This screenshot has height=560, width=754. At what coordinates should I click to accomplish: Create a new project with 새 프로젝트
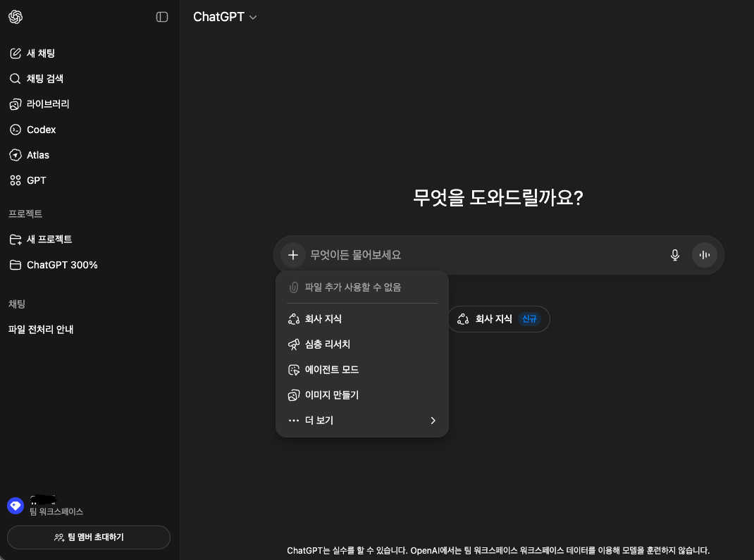coord(41,239)
